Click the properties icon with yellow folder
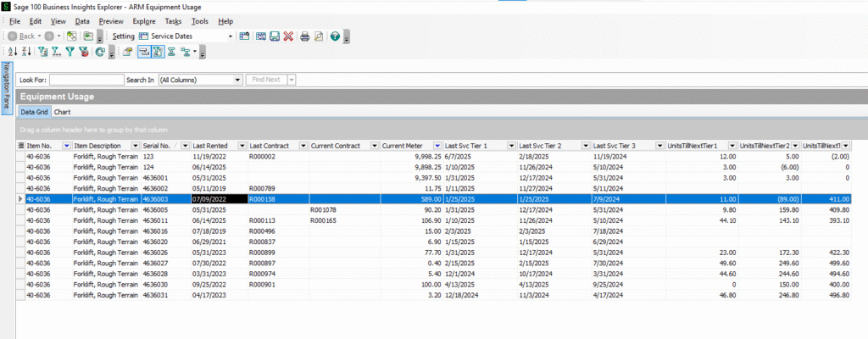Screen dimensions: 868x339 [x=127, y=52]
